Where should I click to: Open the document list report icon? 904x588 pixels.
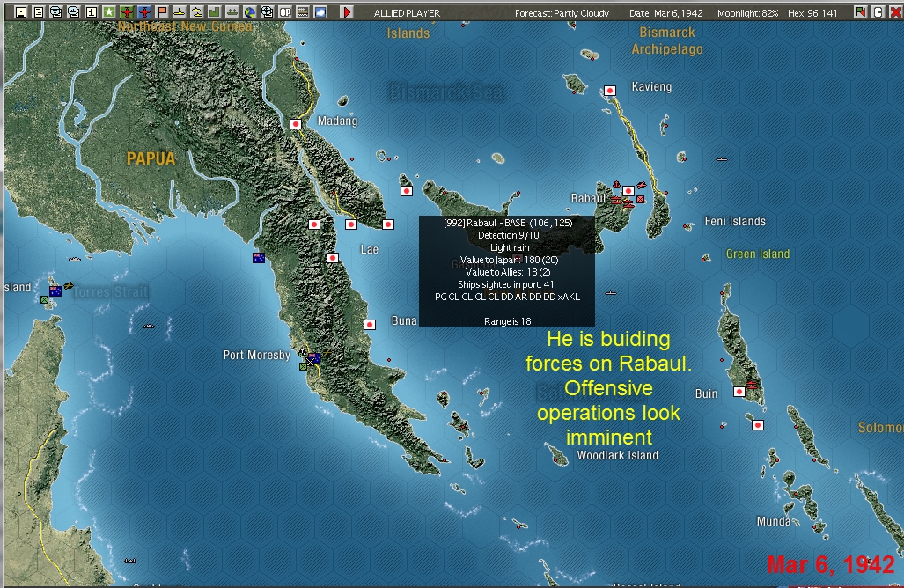[39, 12]
